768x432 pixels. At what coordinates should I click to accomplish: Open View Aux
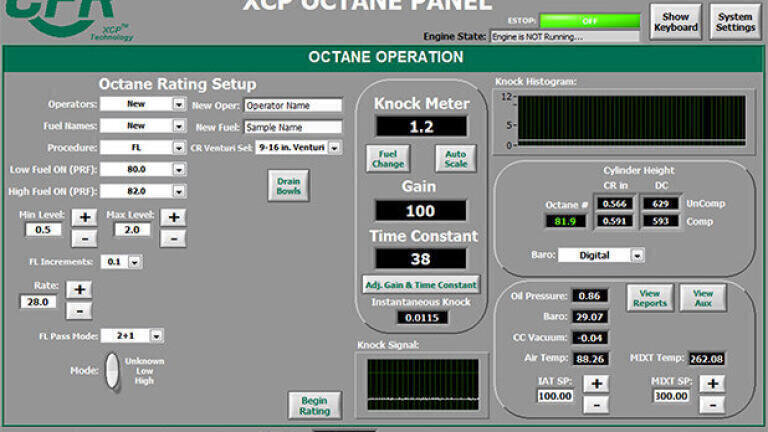click(703, 298)
